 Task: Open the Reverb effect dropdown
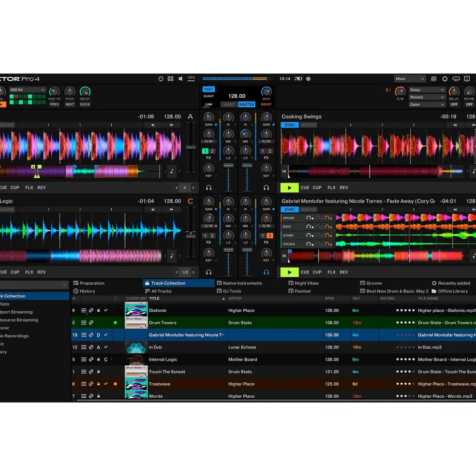click(427, 97)
